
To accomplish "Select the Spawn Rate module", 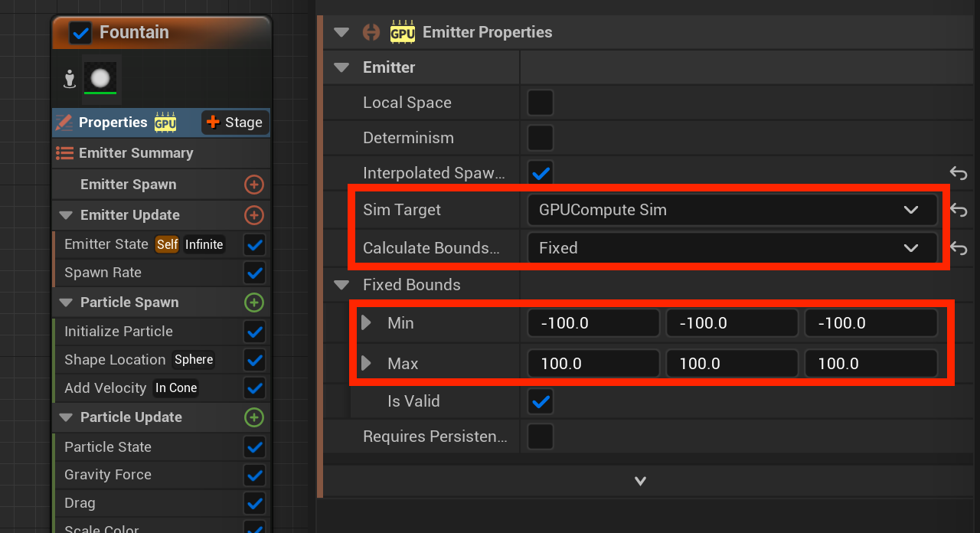I will (103, 273).
